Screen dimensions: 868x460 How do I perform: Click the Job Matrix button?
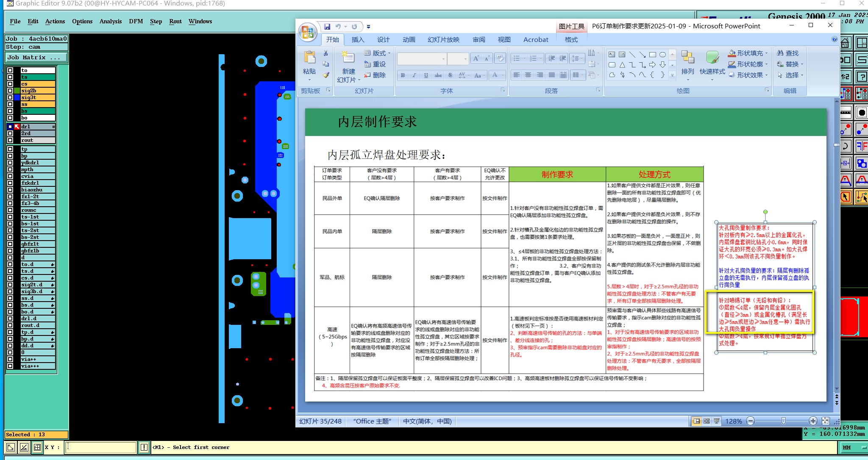36,57
